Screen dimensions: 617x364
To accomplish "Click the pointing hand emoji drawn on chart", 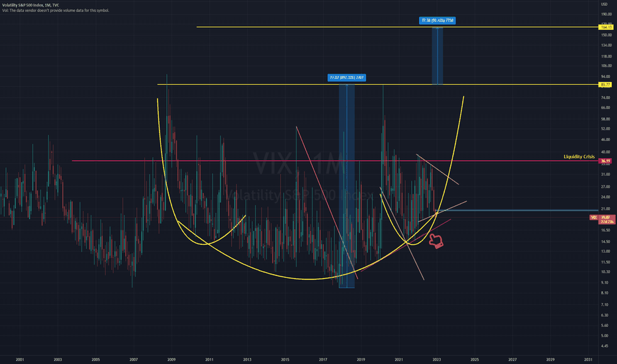I will coord(436,241).
